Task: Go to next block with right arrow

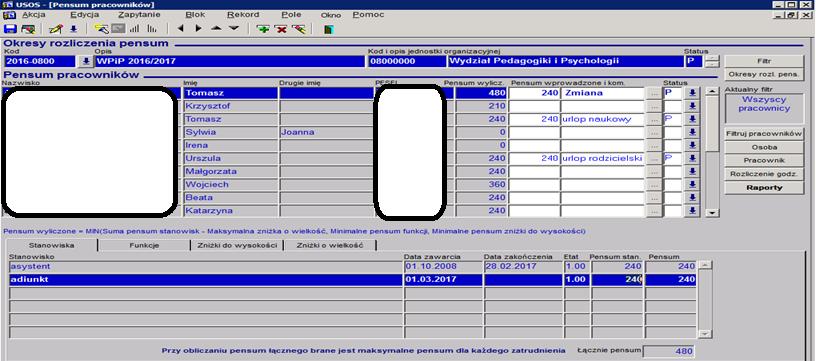Action: [x=198, y=29]
